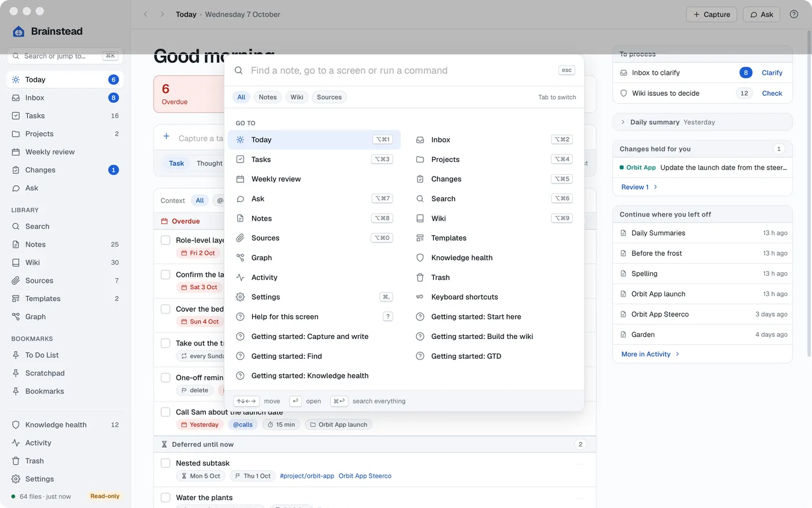The width and height of the screenshot is (812, 508).
Task: Click the esc key badge in palette
Action: [567, 70]
